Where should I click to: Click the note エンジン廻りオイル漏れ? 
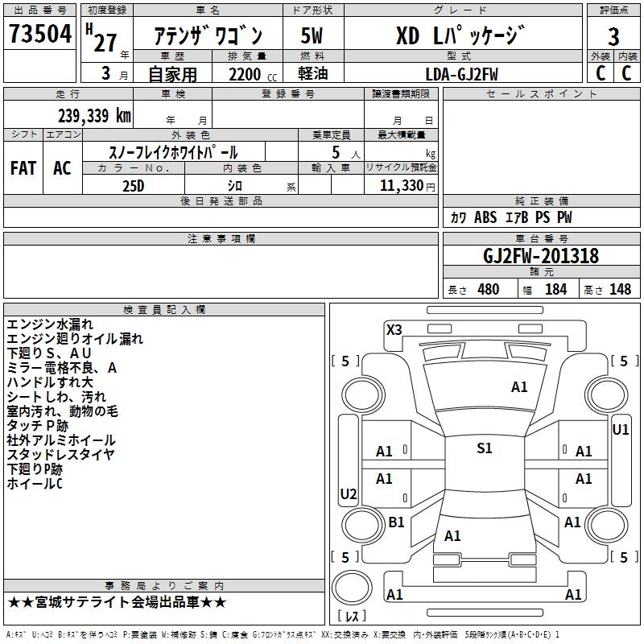[75, 339]
